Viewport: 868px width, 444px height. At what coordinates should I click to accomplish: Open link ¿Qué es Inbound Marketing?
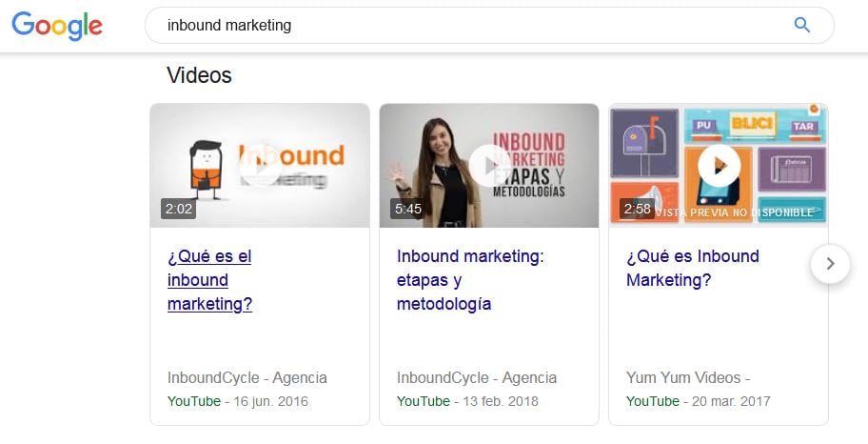(693, 268)
